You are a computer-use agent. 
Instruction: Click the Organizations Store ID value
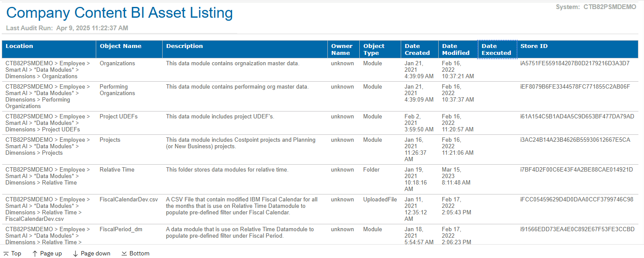tap(575, 64)
